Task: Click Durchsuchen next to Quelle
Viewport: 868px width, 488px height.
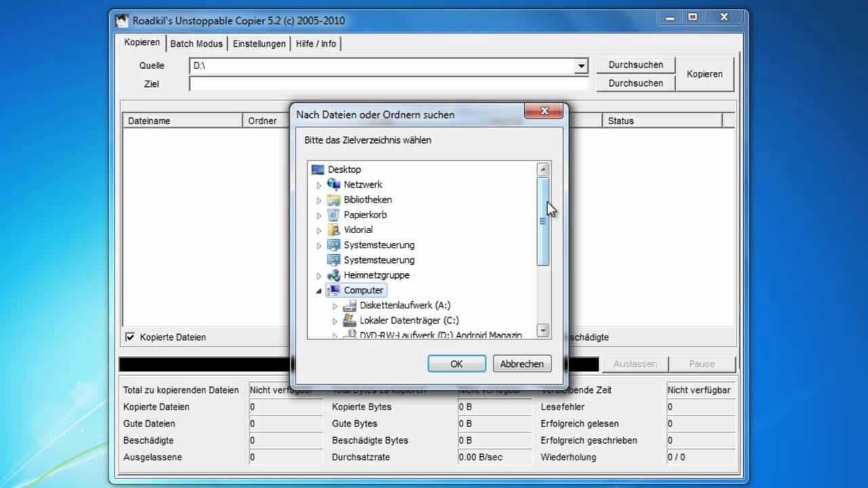Action: (635, 65)
